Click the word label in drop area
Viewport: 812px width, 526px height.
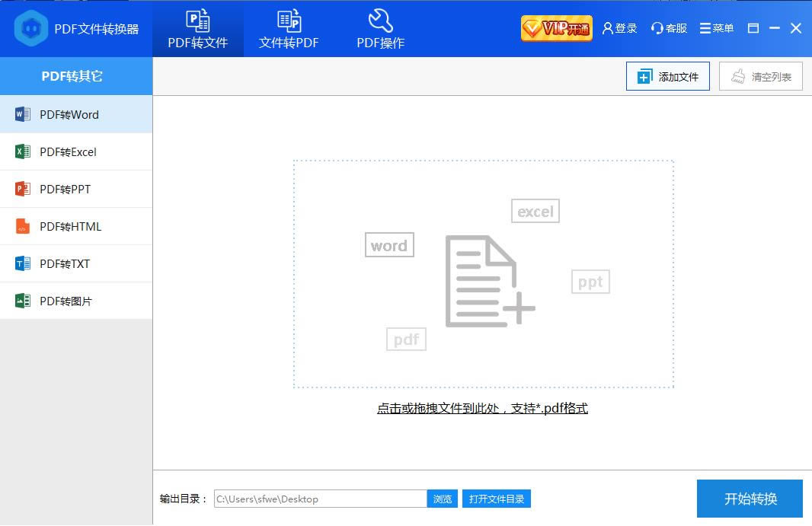[x=389, y=245]
